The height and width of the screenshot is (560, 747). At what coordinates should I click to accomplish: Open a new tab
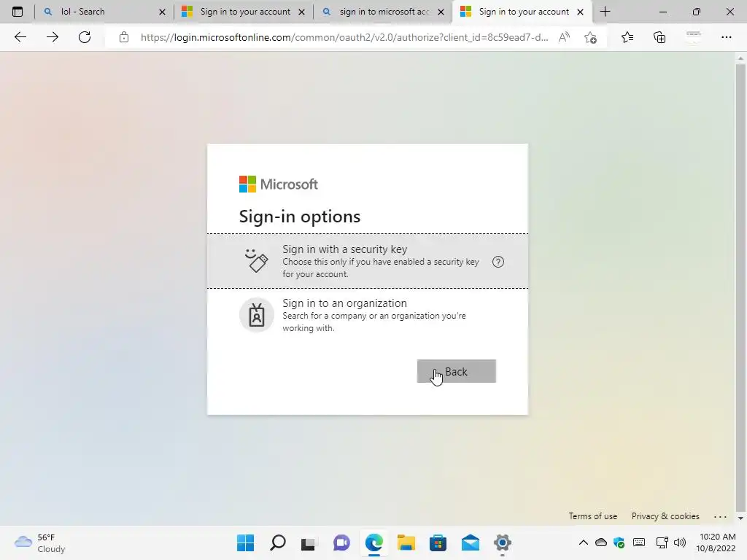click(x=605, y=12)
